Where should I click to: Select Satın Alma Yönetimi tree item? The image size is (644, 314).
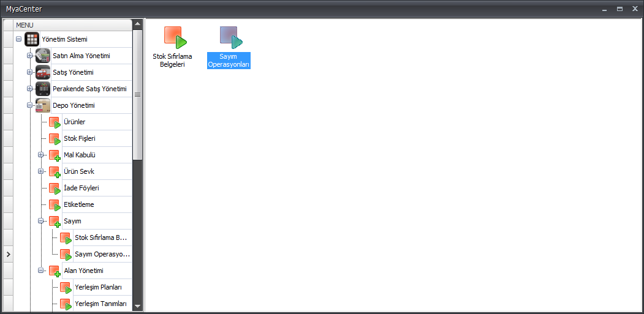(x=81, y=56)
